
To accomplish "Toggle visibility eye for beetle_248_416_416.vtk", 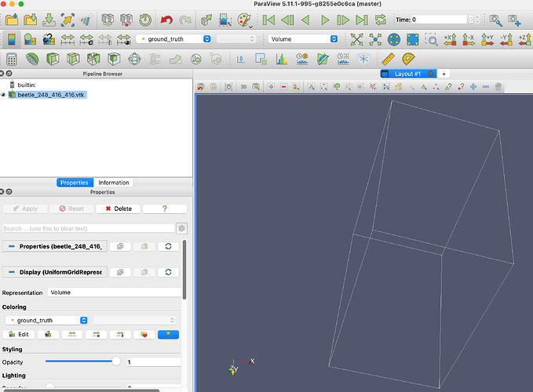I will pos(3,95).
